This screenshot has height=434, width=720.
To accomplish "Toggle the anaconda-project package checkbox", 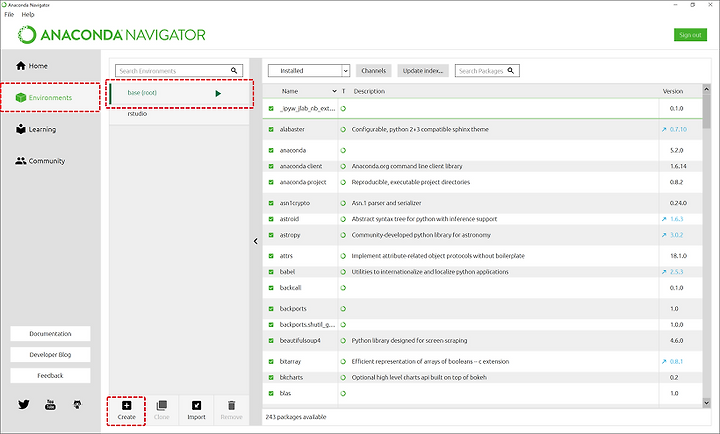I will point(271,182).
